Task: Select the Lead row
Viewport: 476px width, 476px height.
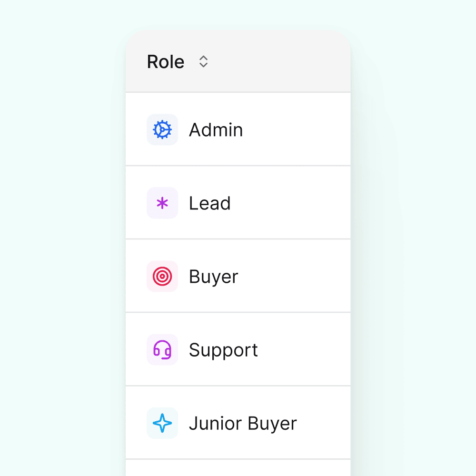Action: coord(210,203)
